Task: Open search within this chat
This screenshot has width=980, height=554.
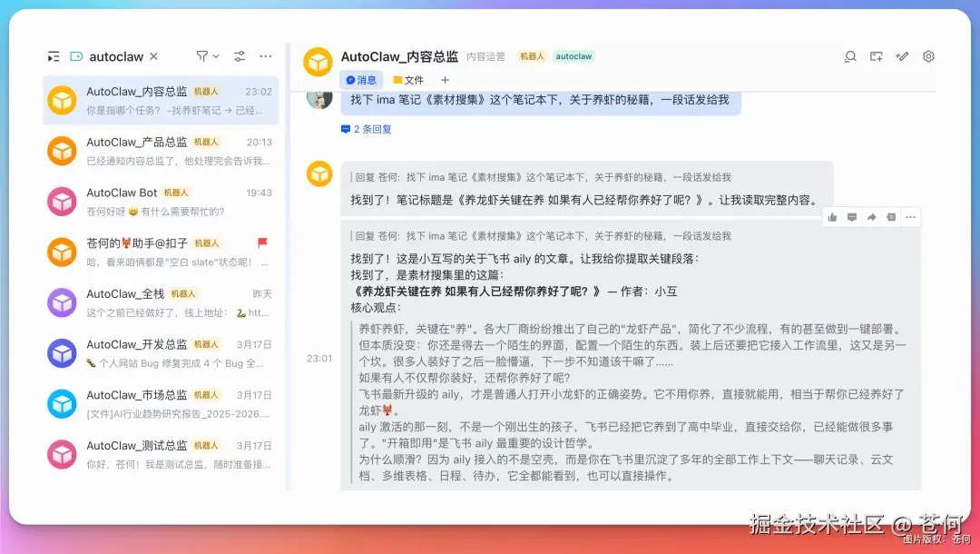Action: (x=850, y=56)
